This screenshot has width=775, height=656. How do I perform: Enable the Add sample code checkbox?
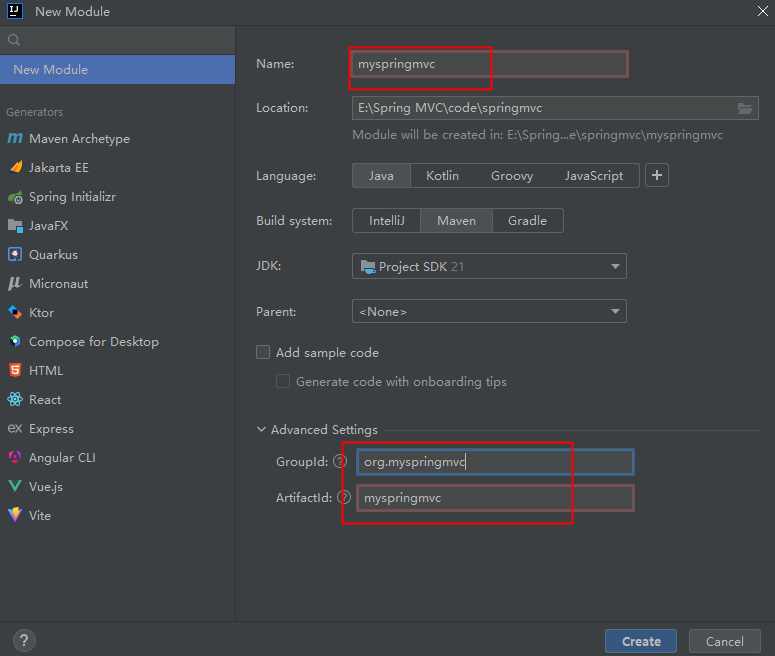[x=263, y=352]
